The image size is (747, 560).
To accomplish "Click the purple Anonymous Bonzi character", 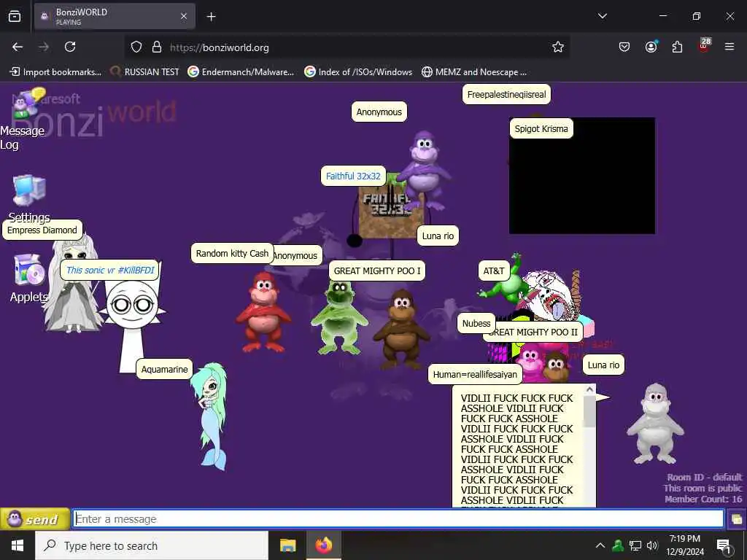I will tap(424, 171).
